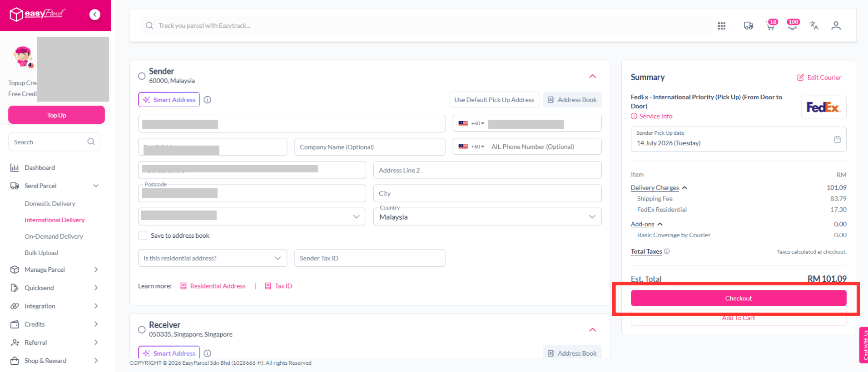Screen dimensions: 868x372
Task: Expand Quicksend menu
Action: coord(55,288)
